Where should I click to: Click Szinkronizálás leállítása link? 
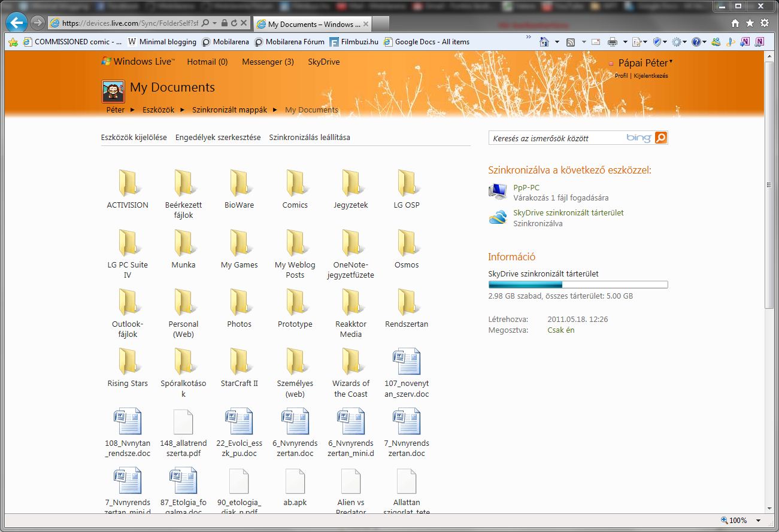point(310,137)
